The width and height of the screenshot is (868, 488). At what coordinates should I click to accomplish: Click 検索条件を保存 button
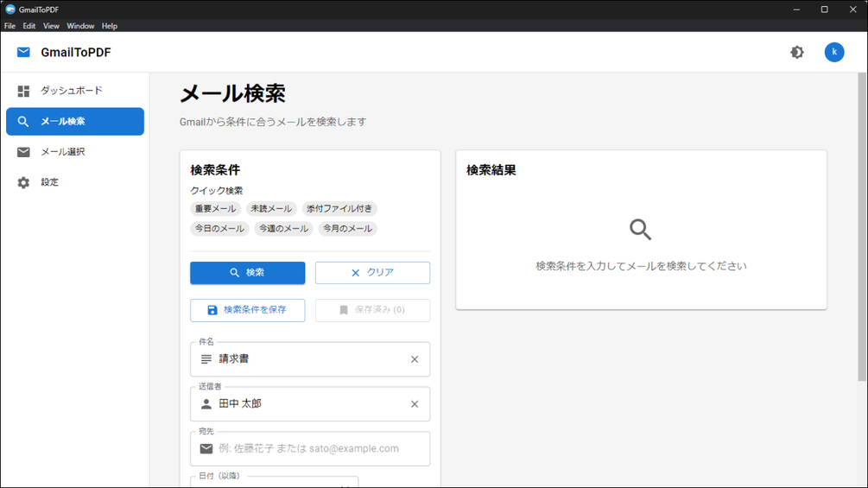[248, 310]
